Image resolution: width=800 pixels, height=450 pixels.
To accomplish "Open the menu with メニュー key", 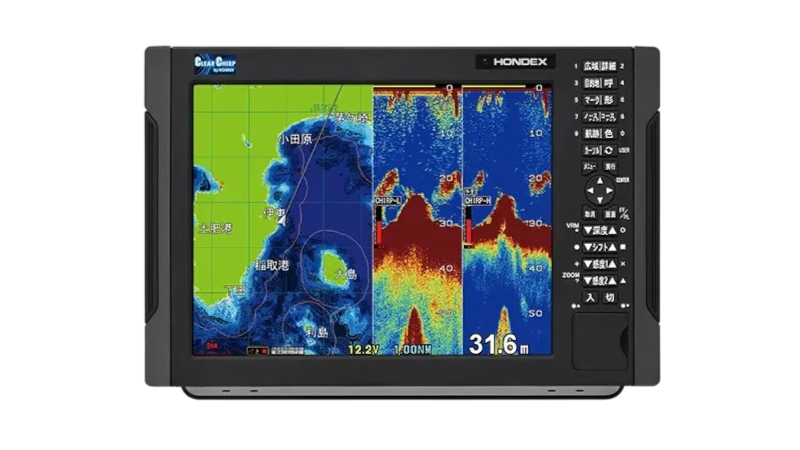I will pyautogui.click(x=590, y=167).
